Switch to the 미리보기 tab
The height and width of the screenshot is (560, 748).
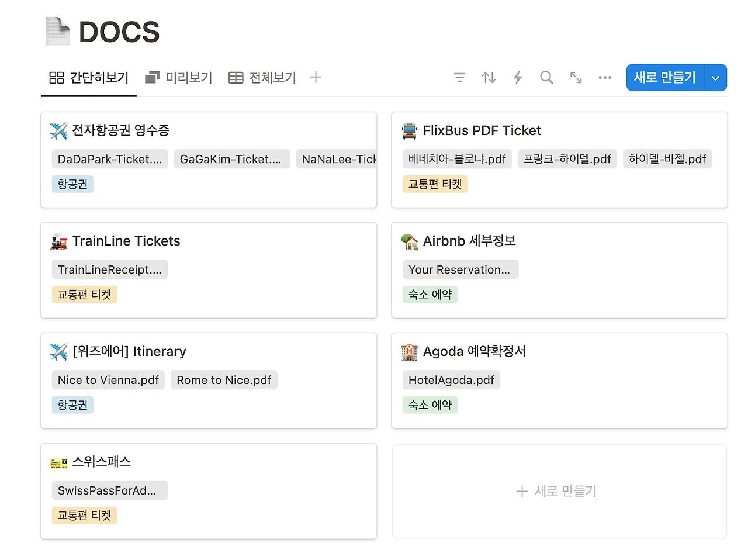179,77
